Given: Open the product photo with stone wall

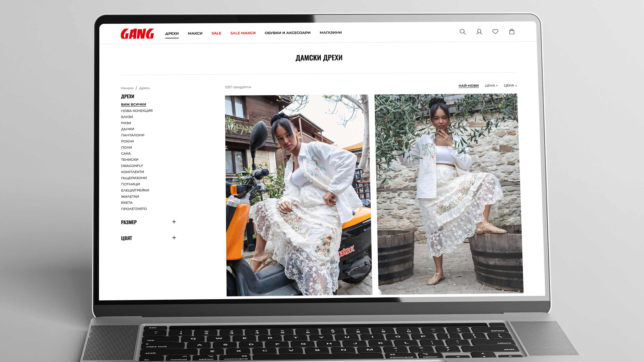Looking at the screenshot, I should pyautogui.click(x=449, y=194).
